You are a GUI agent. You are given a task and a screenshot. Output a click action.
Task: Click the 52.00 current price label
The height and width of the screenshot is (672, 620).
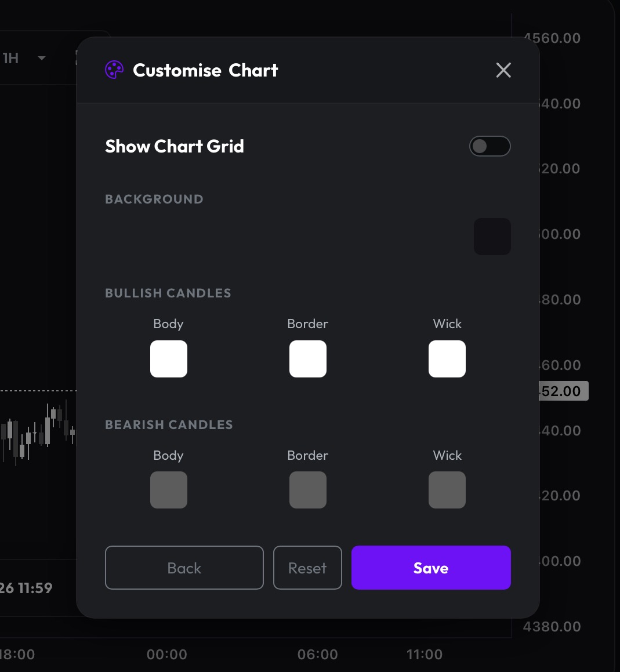point(563,391)
